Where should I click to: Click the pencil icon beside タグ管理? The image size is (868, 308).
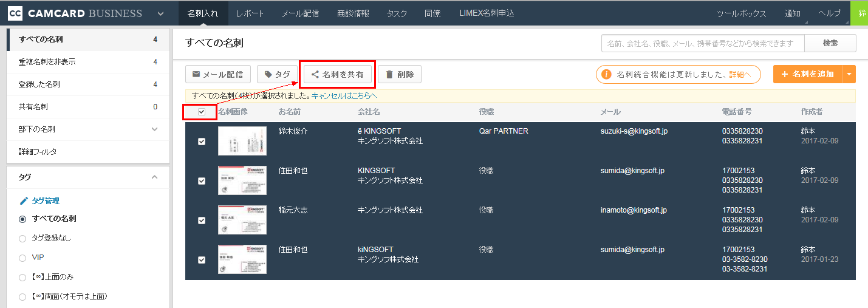click(x=24, y=200)
